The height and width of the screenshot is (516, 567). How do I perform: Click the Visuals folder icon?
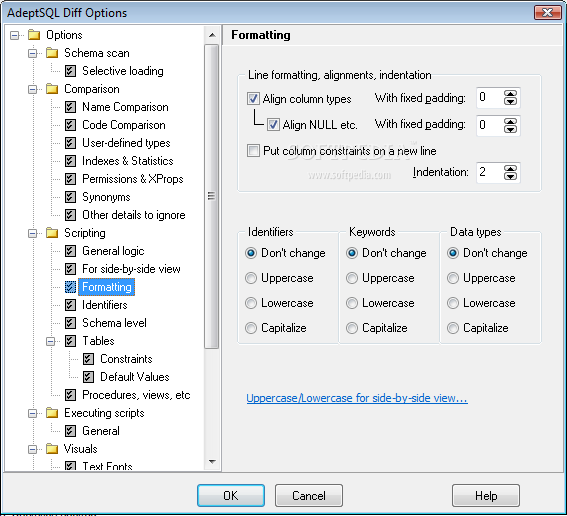pyautogui.click(x=52, y=449)
